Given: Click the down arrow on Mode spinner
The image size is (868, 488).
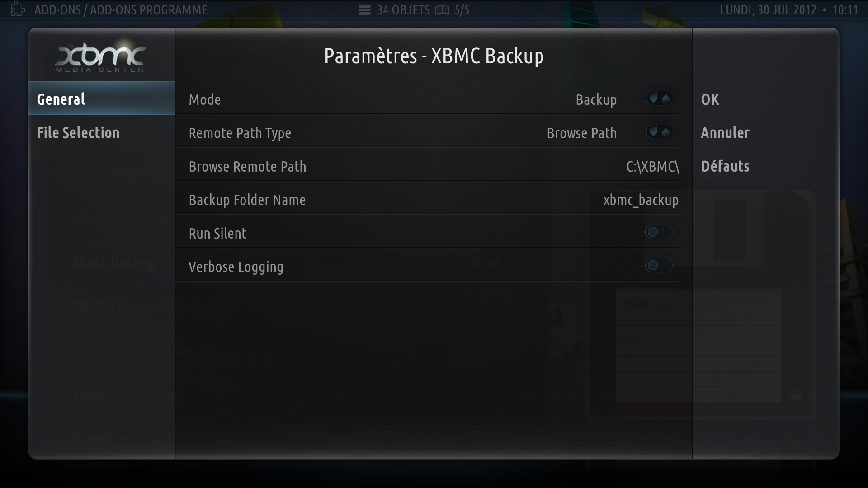Looking at the screenshot, I should click(653, 99).
